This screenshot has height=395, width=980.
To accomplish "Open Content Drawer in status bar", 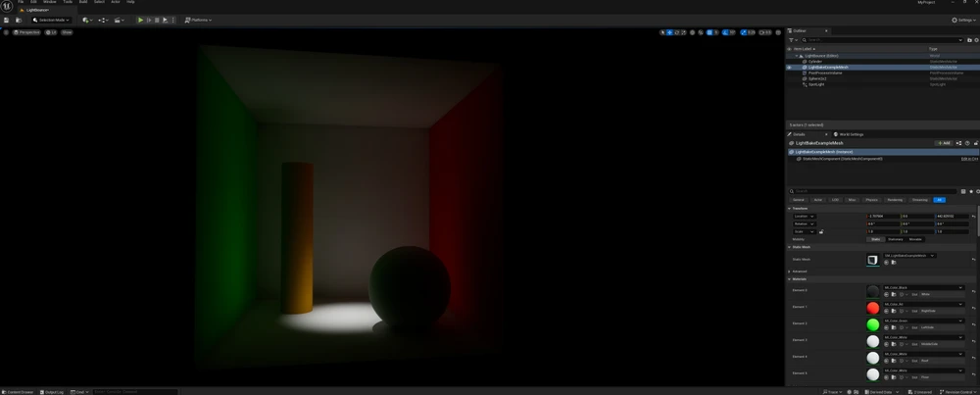I will [x=18, y=392].
